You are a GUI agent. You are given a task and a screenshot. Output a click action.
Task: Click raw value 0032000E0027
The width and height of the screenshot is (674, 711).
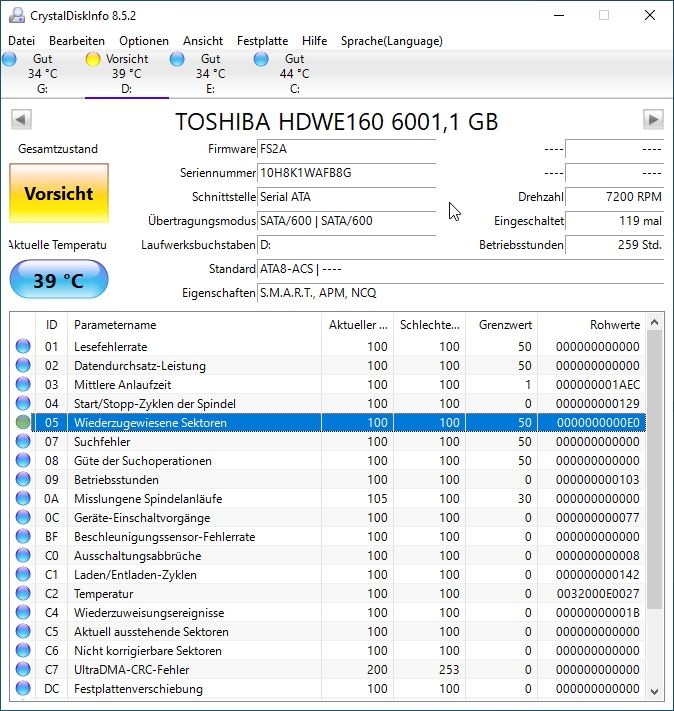coord(598,594)
